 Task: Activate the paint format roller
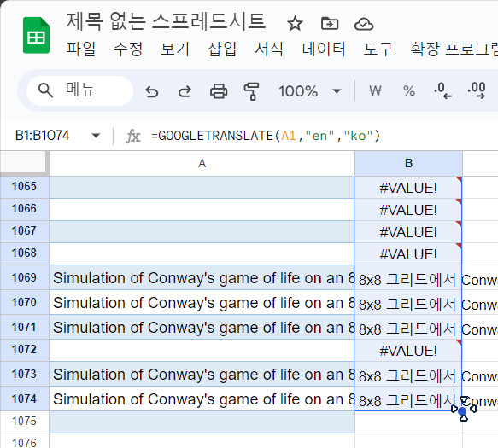251,91
